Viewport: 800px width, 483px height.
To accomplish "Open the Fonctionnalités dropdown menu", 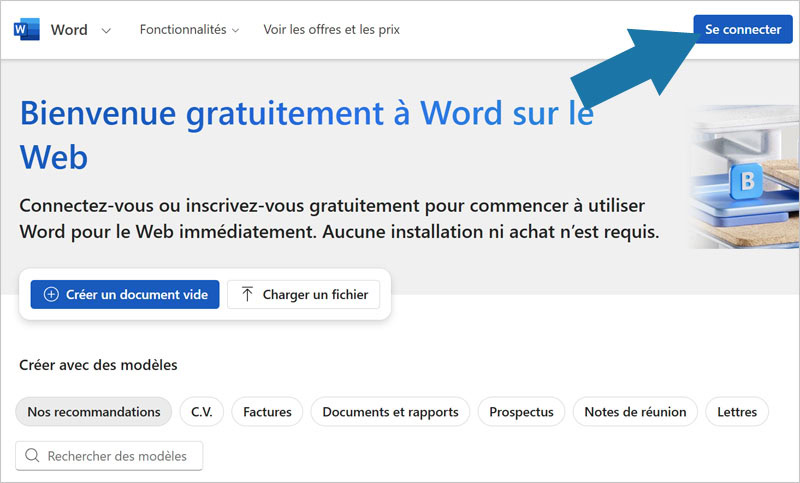I will 189,30.
